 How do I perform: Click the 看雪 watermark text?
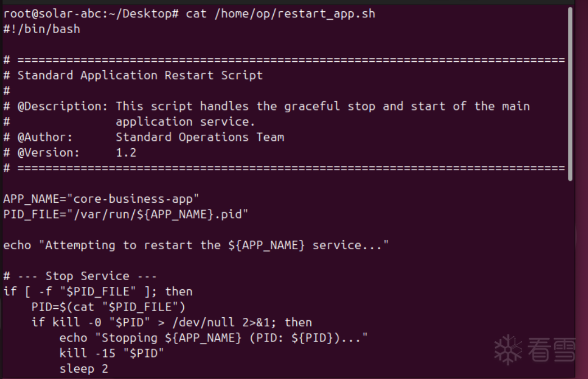[x=551, y=350]
